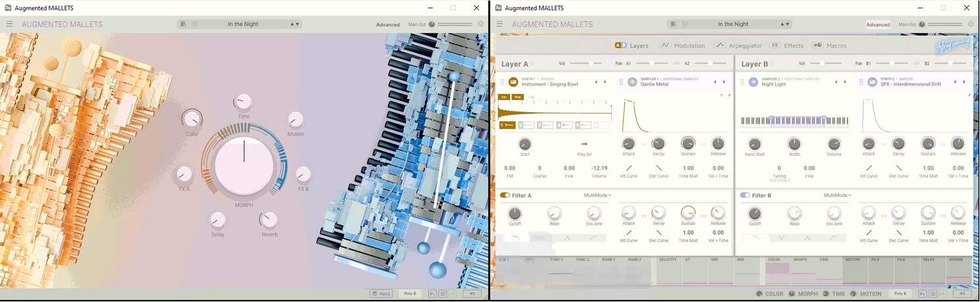Toggle Advanced view in the right window
The image size is (980, 302).
[x=878, y=25]
